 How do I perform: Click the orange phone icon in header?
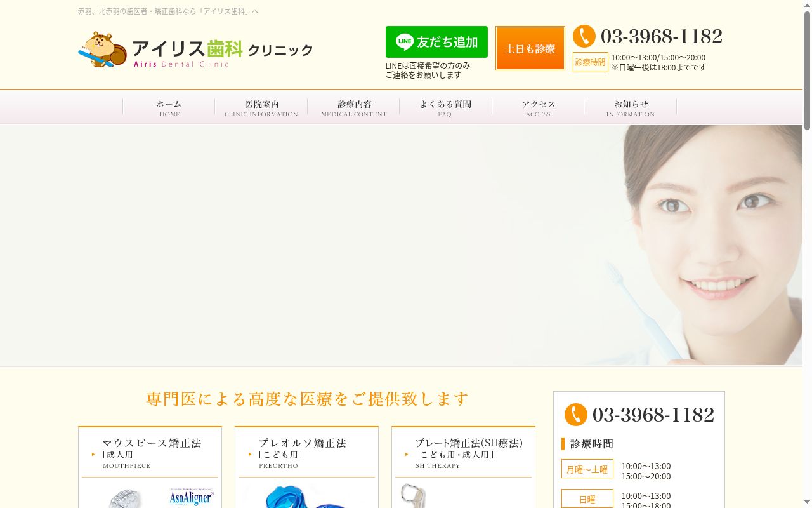(584, 36)
